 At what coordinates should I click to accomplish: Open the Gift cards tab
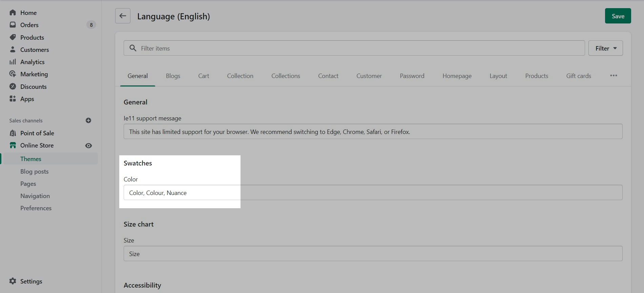coord(578,76)
